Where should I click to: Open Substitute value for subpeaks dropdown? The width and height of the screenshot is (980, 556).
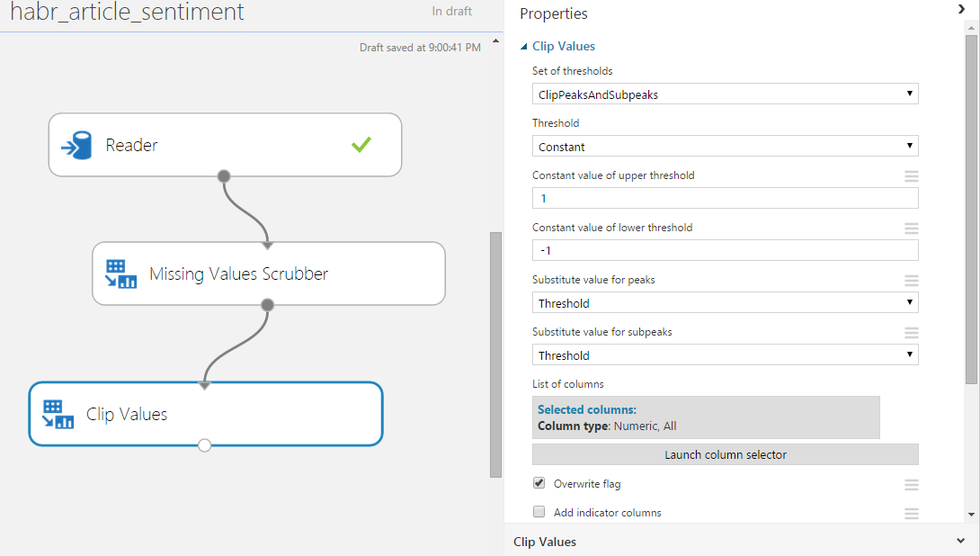point(725,355)
